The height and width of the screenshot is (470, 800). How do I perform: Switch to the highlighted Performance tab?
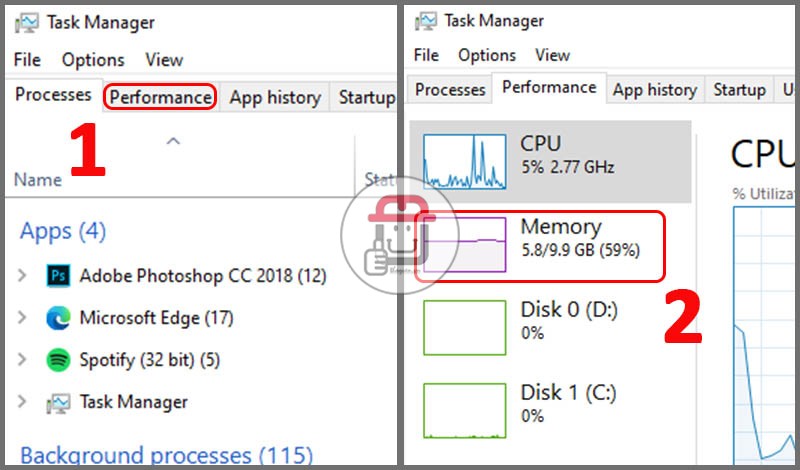point(160,97)
